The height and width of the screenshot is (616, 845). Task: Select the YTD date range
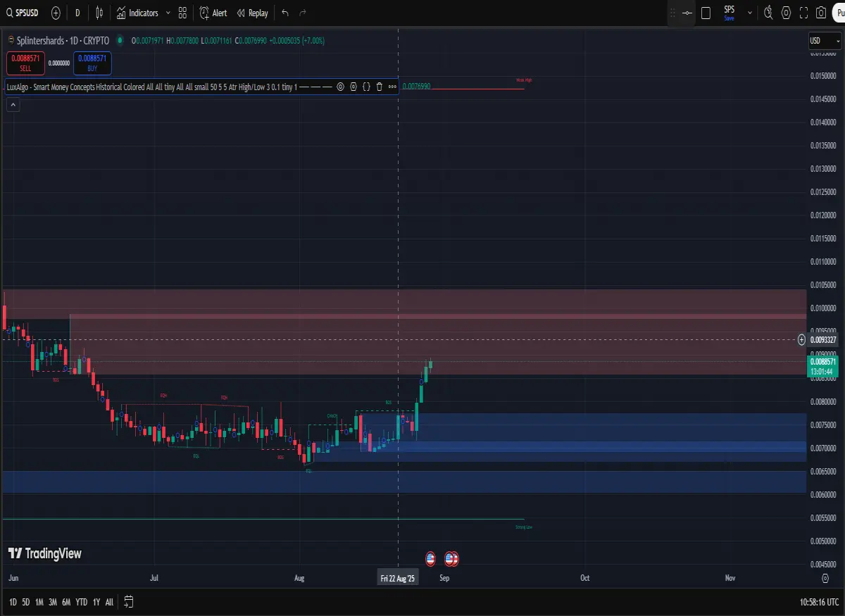[x=82, y=603]
